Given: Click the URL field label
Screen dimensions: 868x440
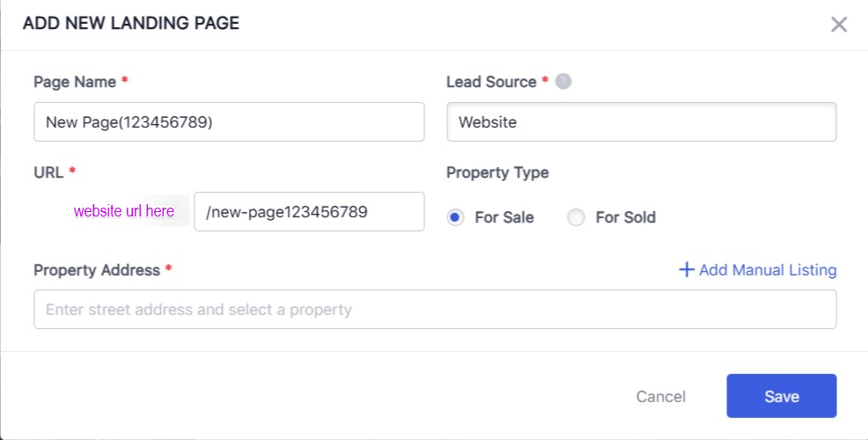Looking at the screenshot, I should tap(48, 172).
